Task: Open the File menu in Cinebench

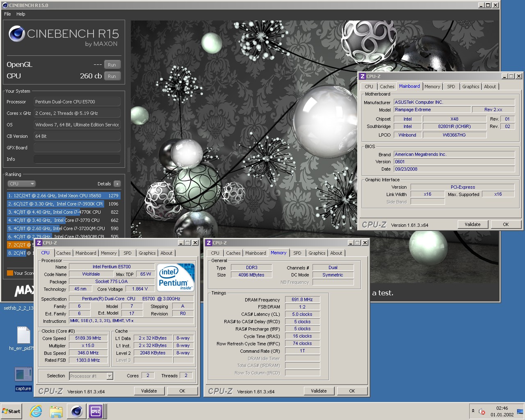Action: [x=7, y=14]
